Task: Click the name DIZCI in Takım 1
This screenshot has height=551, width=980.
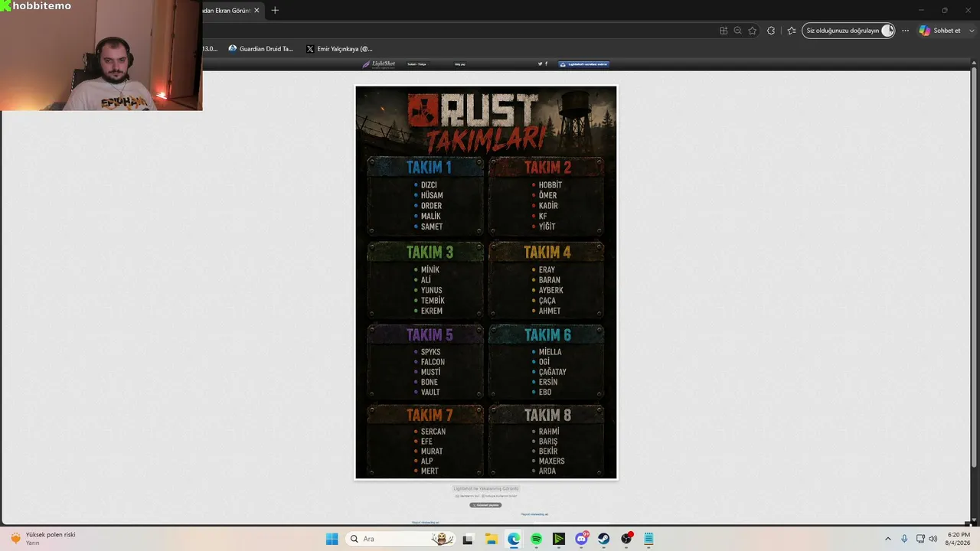Action: coord(429,185)
